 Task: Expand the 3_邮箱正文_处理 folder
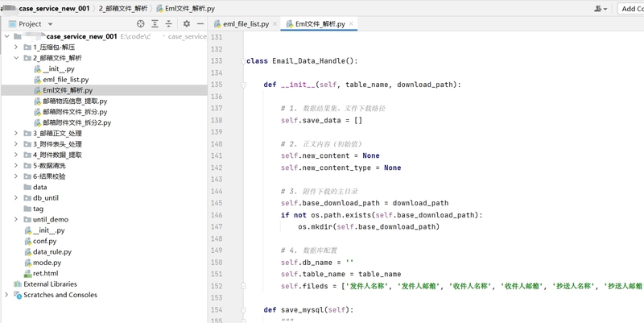pos(15,133)
